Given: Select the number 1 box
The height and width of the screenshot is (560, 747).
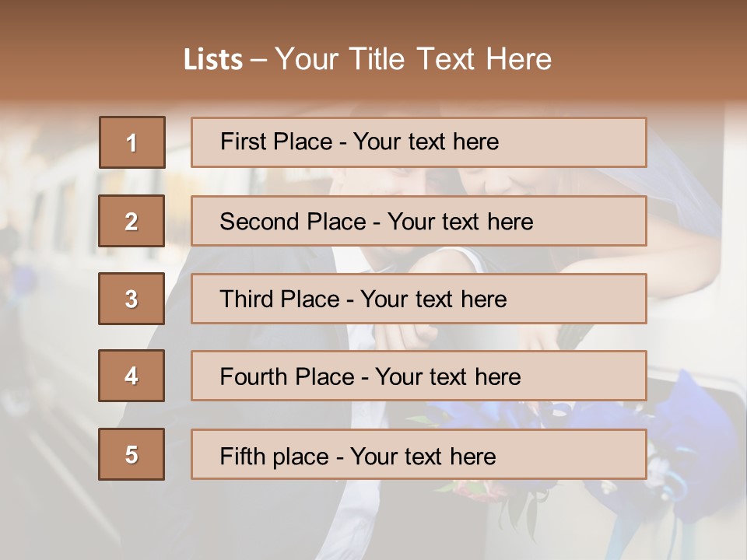Looking at the screenshot, I should pyautogui.click(x=132, y=142).
